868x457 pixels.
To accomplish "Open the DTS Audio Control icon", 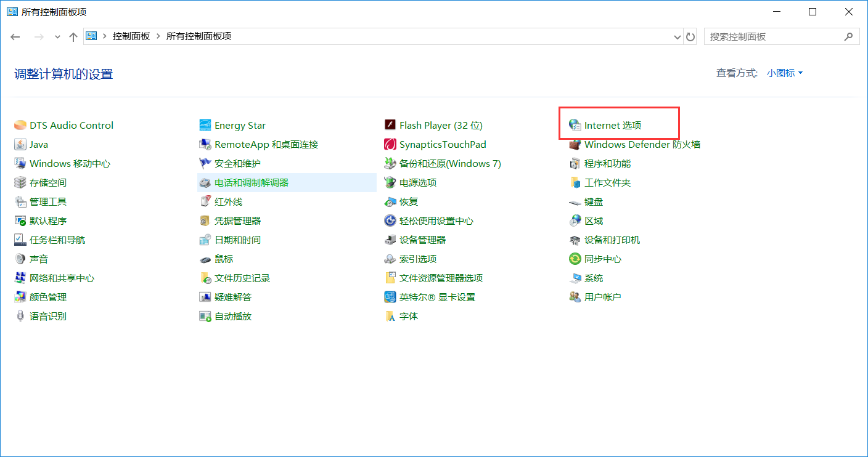I will [x=20, y=126].
